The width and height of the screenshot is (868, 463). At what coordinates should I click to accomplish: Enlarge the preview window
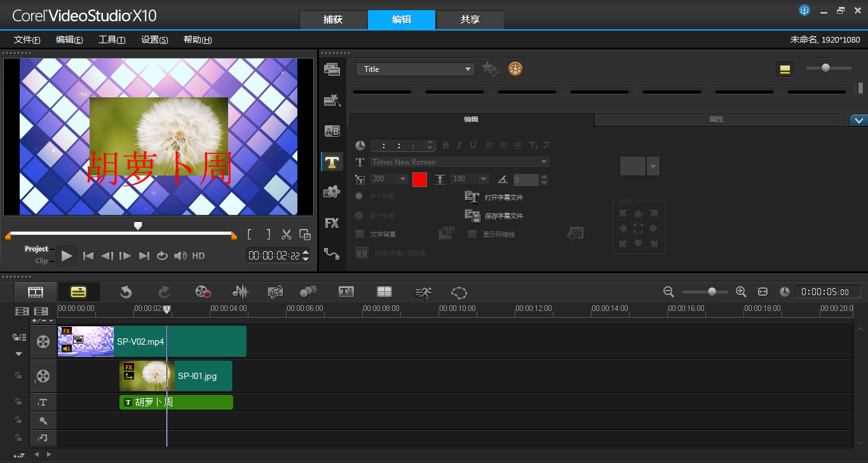pyautogui.click(x=305, y=235)
